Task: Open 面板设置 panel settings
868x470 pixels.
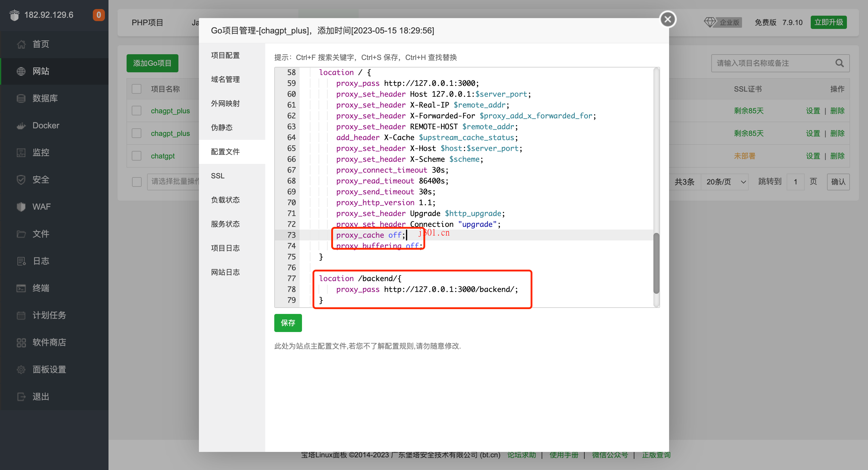Action: coord(49,369)
